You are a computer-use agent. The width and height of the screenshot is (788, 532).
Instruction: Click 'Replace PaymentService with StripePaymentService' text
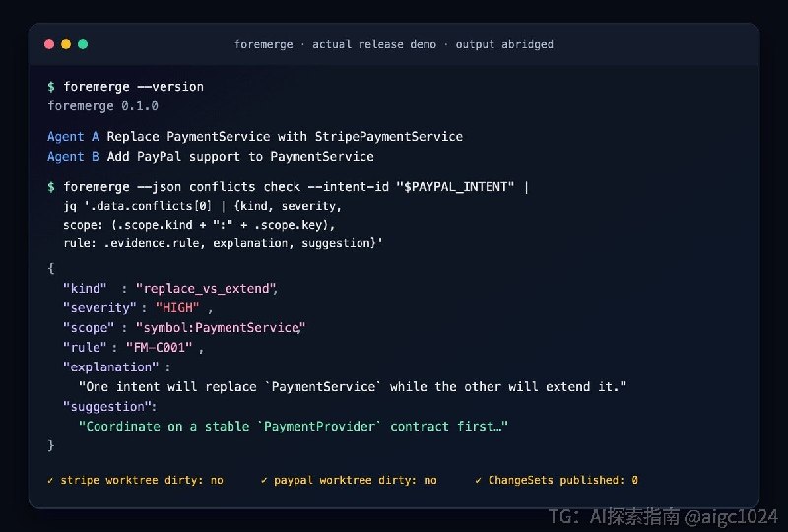[285, 137]
